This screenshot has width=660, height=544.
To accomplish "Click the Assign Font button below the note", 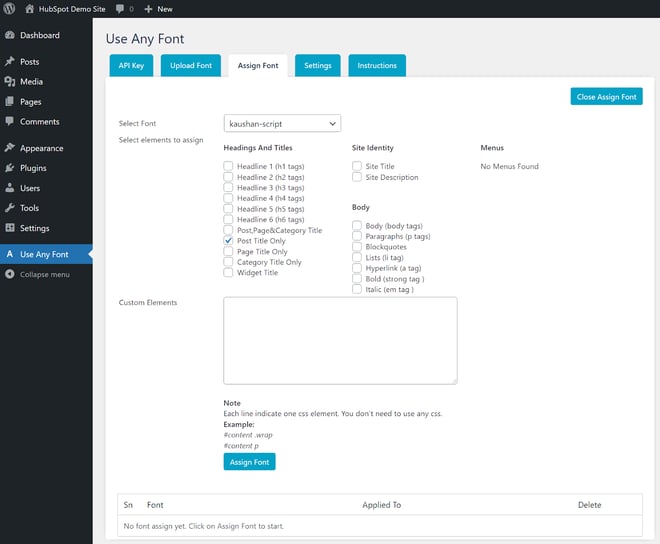I will tap(249, 462).
